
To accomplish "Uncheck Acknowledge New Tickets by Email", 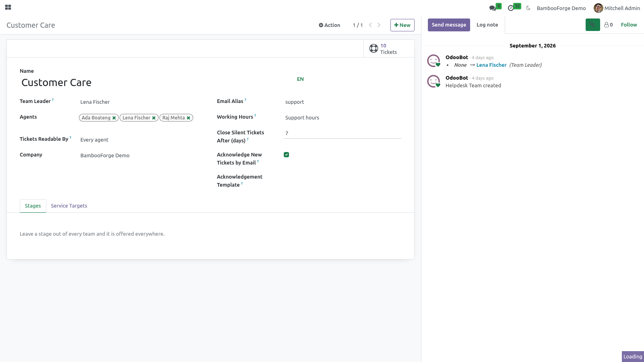I will click(287, 155).
